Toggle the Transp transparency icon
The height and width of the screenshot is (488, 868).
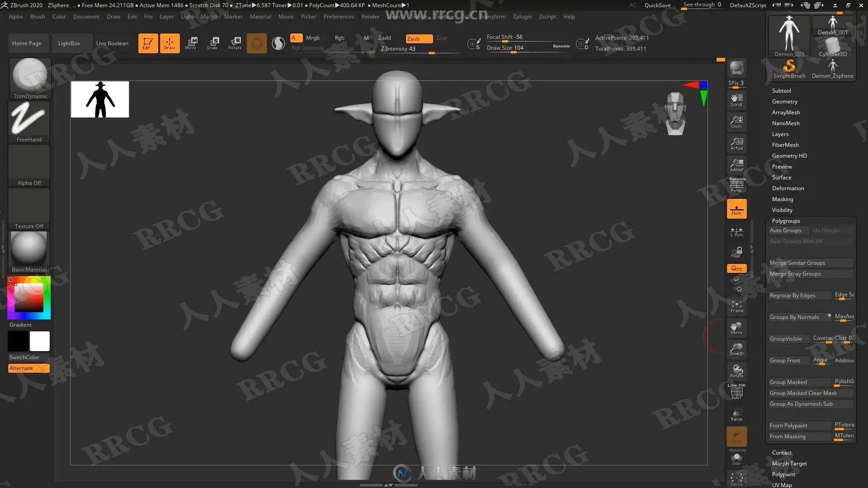pyautogui.click(x=736, y=415)
